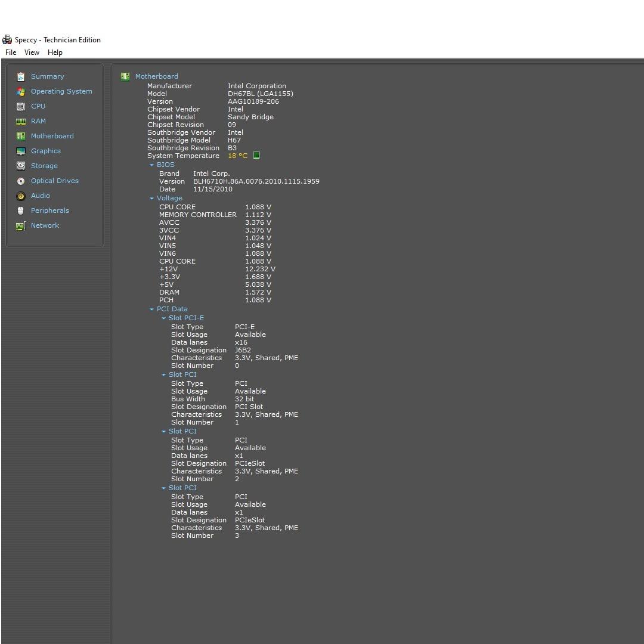Click the green system temperature indicator square

[x=256, y=156]
